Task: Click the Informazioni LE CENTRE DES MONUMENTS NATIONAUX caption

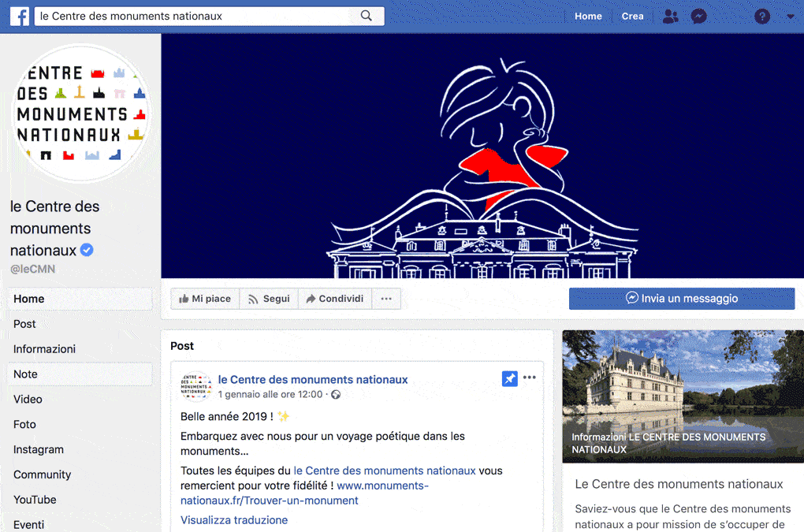Action: [x=668, y=443]
